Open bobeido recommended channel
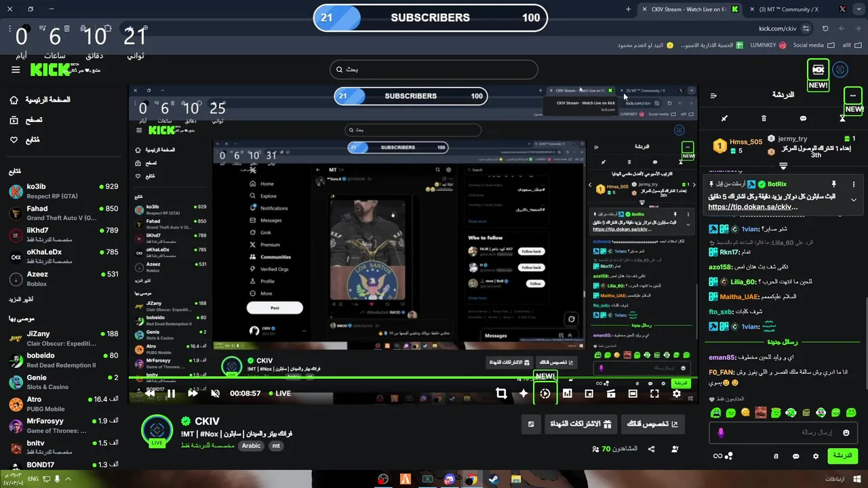The image size is (868, 488). pyautogui.click(x=64, y=360)
